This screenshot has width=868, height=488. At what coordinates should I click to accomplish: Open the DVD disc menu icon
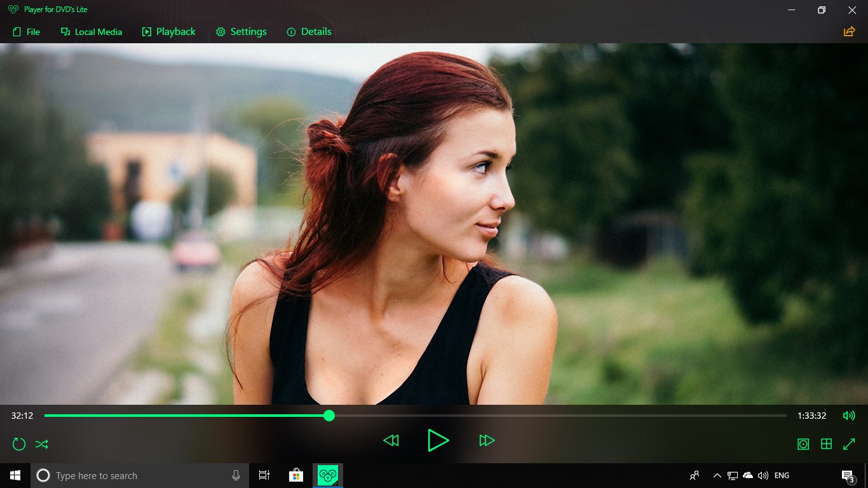click(803, 444)
